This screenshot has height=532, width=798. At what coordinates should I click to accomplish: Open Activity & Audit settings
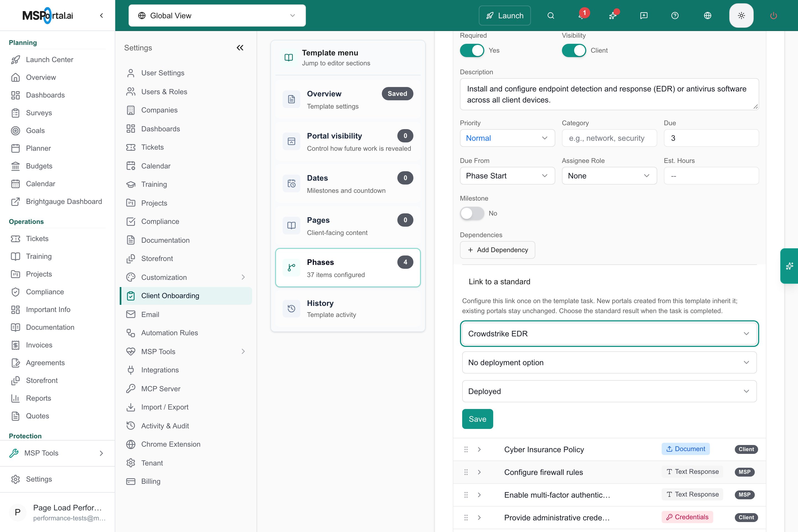pyautogui.click(x=186, y=426)
